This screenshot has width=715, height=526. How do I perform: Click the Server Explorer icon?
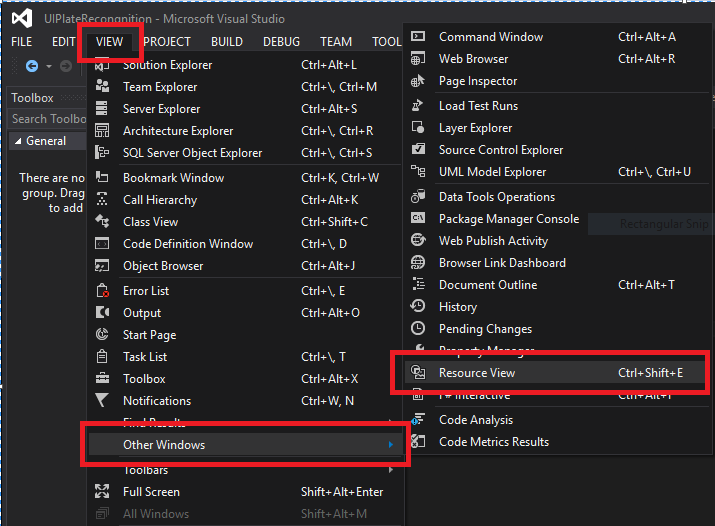click(x=101, y=108)
